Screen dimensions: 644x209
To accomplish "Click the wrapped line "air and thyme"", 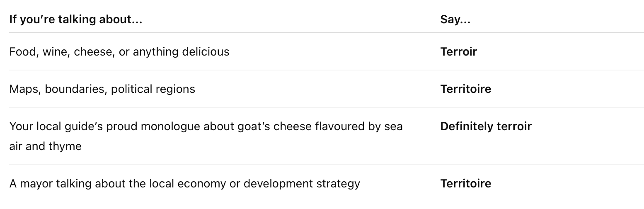I will (x=45, y=146).
